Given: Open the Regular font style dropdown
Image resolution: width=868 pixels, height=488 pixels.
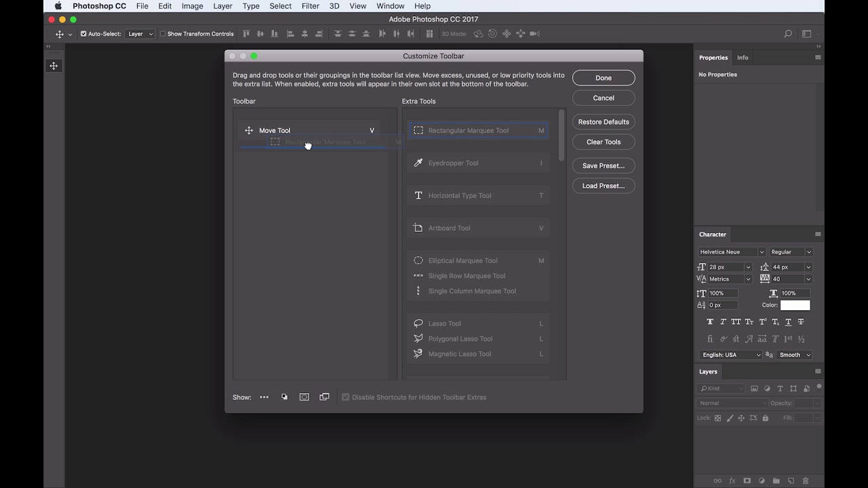Looking at the screenshot, I should pos(791,252).
